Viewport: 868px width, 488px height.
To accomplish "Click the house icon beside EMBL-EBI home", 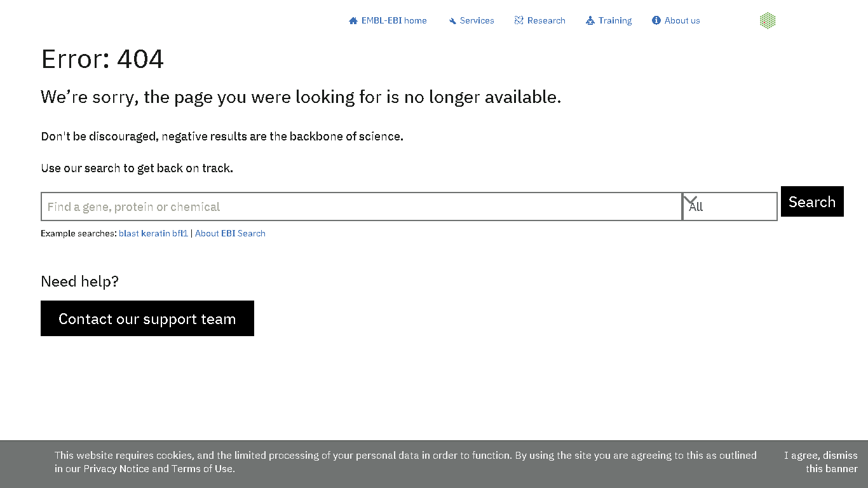I will tap(353, 21).
